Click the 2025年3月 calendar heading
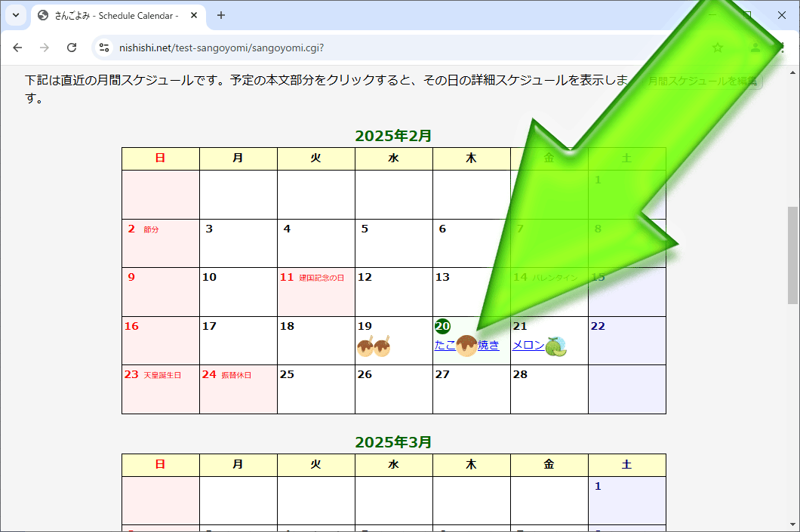The image size is (800, 532). 393,441
